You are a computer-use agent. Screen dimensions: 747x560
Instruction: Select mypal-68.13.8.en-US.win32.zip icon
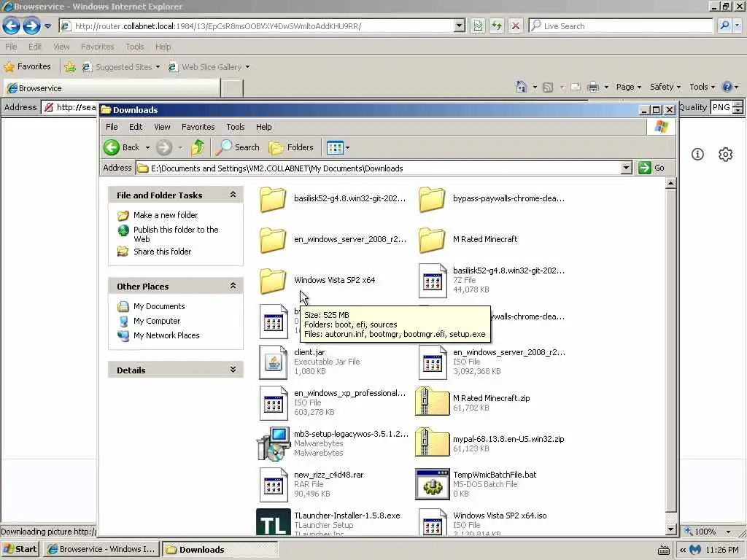[432, 442]
